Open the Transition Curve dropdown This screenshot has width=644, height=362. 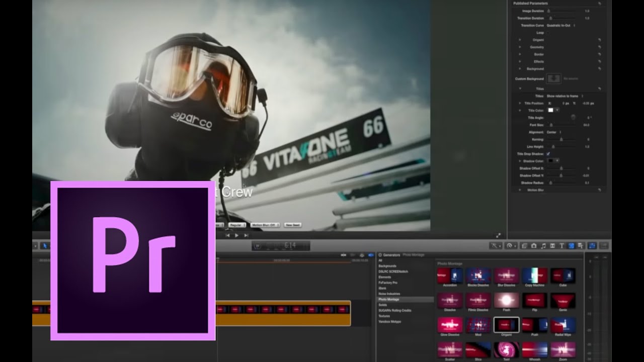tap(561, 25)
